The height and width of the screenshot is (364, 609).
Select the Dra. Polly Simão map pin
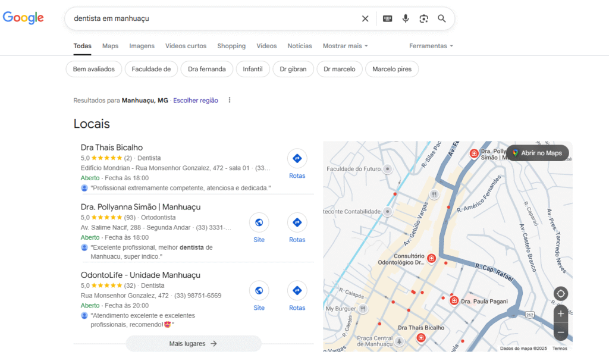(x=474, y=153)
